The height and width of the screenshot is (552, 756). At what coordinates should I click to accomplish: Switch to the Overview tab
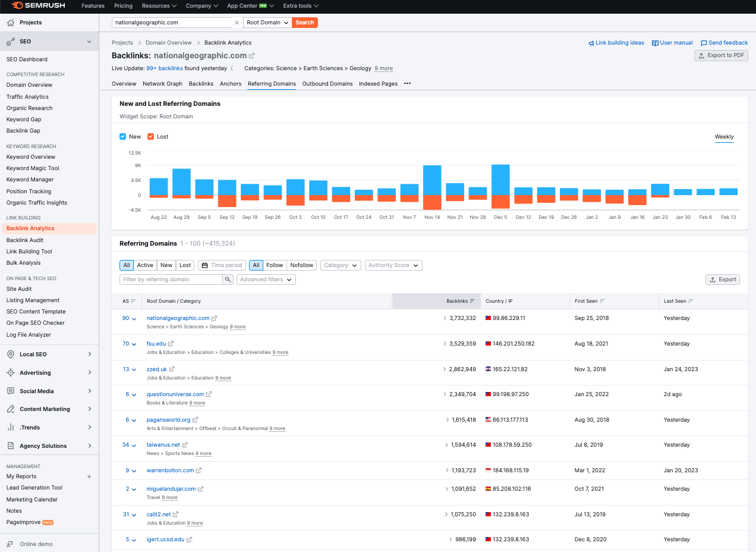point(124,84)
